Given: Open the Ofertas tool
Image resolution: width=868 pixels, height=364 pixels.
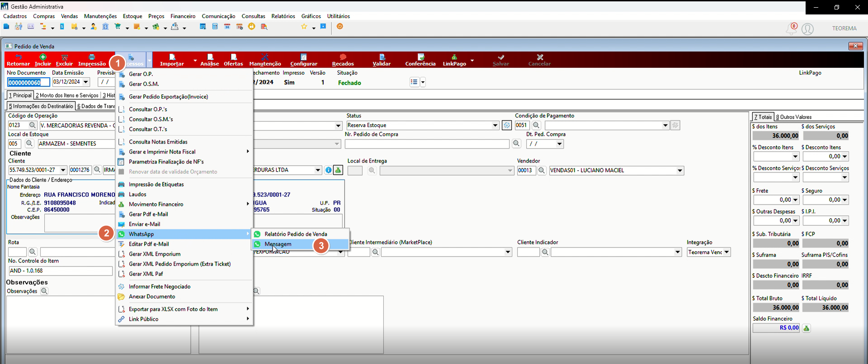Looking at the screenshot, I should tap(233, 60).
